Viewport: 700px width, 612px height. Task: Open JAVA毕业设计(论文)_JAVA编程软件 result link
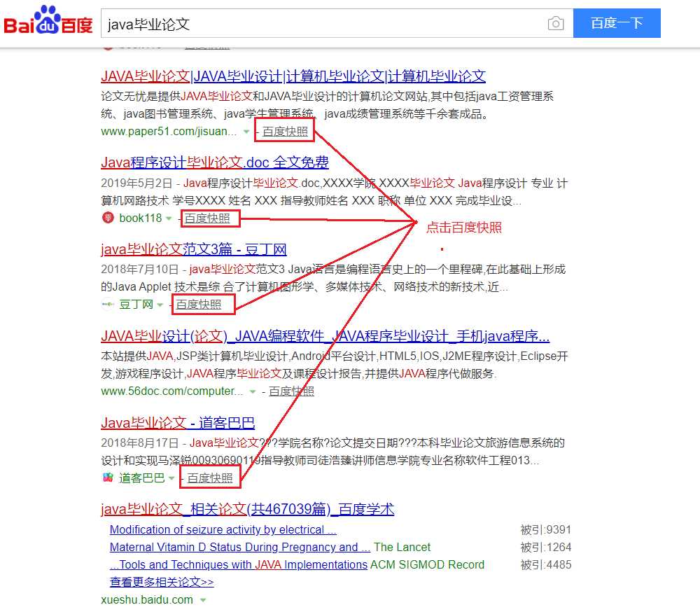(x=325, y=336)
